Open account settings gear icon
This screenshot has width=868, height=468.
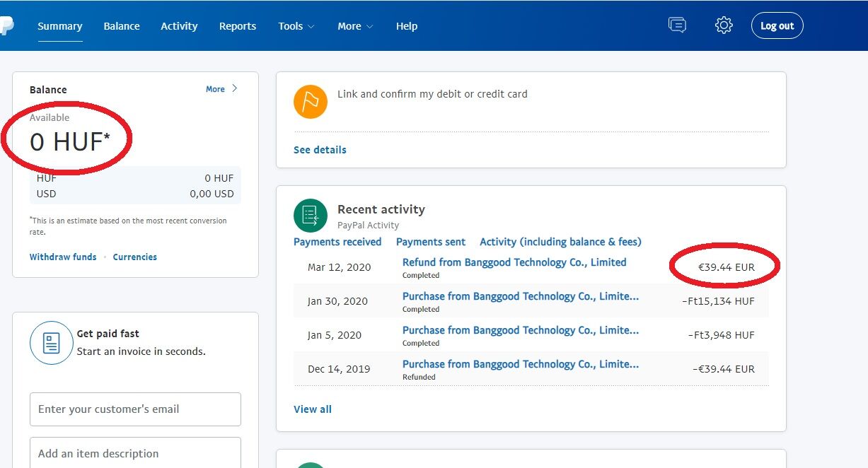(724, 25)
